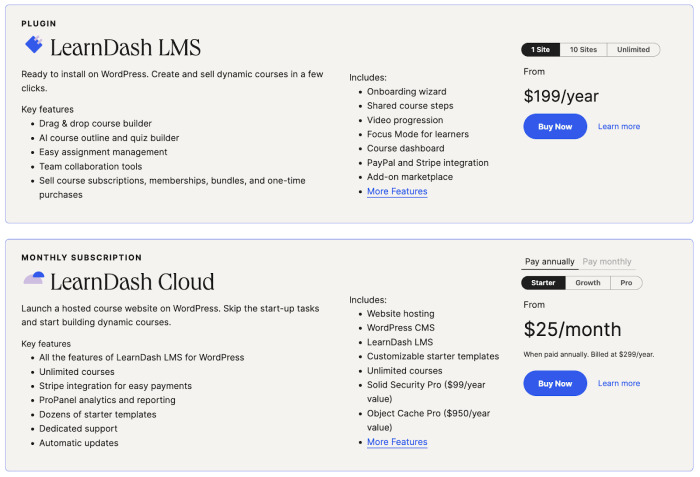This screenshot has width=700, height=477.
Task: Click the LearnDash Cloud heading text
Action: (x=132, y=282)
